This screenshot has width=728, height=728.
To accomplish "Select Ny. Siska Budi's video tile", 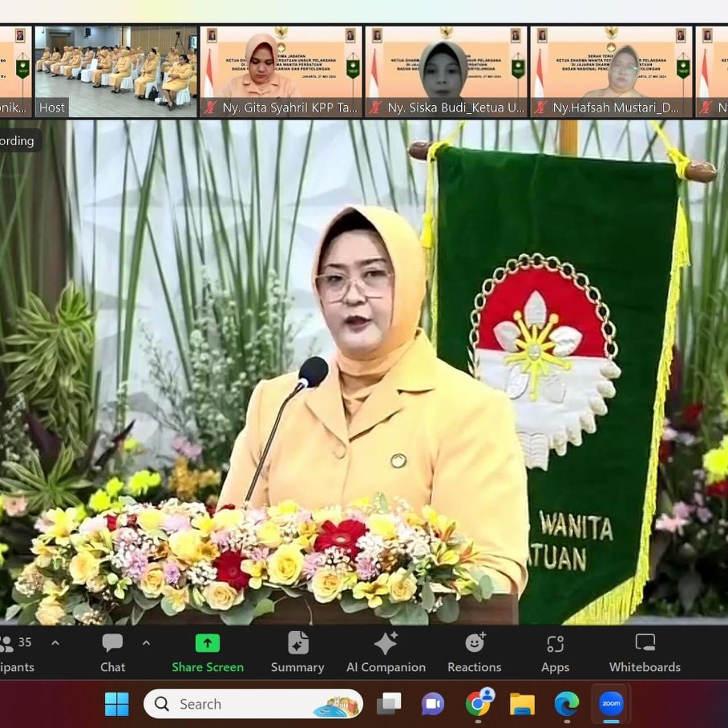I will (445, 71).
